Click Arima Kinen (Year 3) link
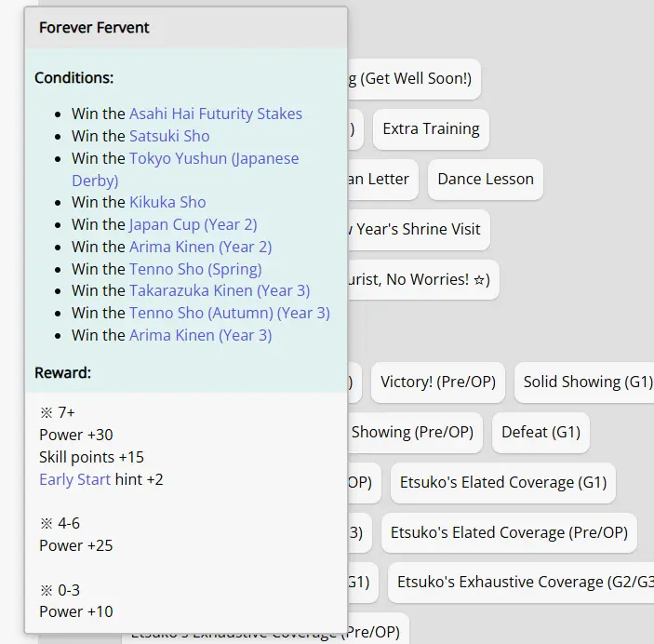The width and height of the screenshot is (654, 644). (200, 335)
